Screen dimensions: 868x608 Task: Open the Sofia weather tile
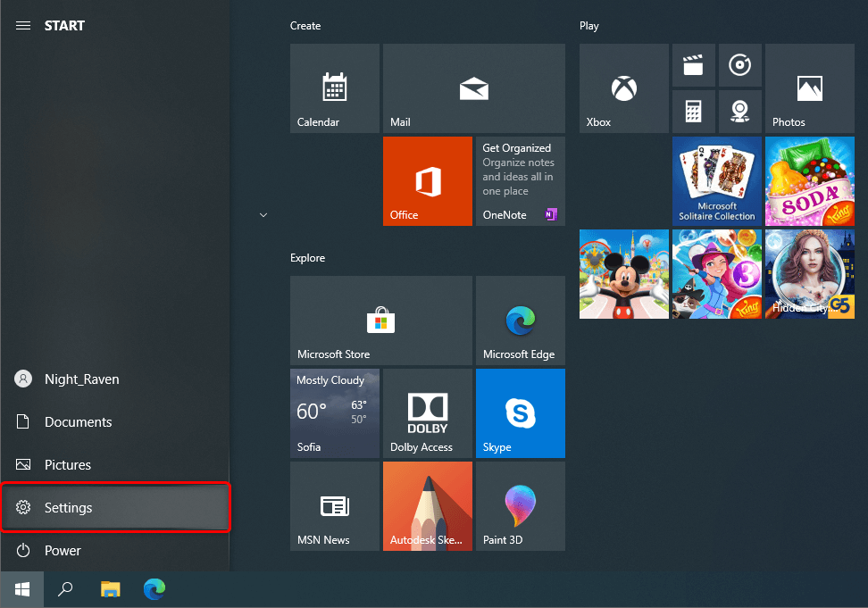(x=334, y=413)
